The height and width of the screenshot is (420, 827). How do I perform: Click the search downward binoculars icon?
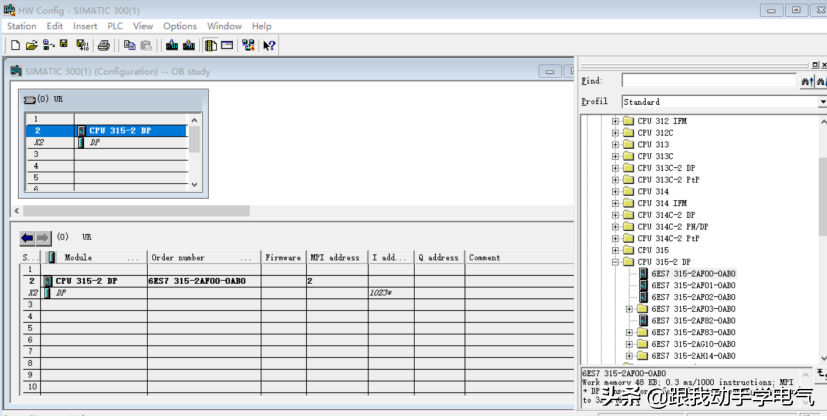pos(821,81)
